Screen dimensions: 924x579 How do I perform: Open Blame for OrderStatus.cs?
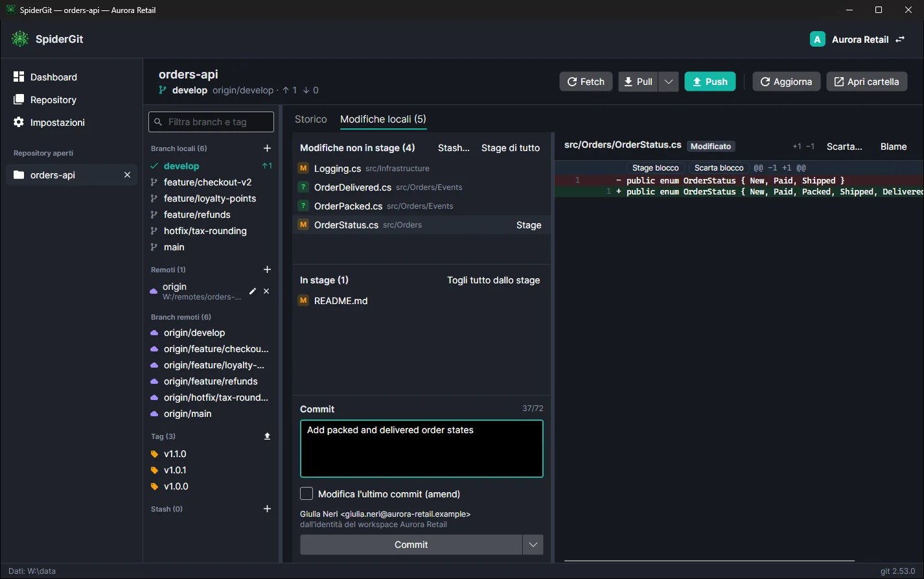(x=894, y=147)
